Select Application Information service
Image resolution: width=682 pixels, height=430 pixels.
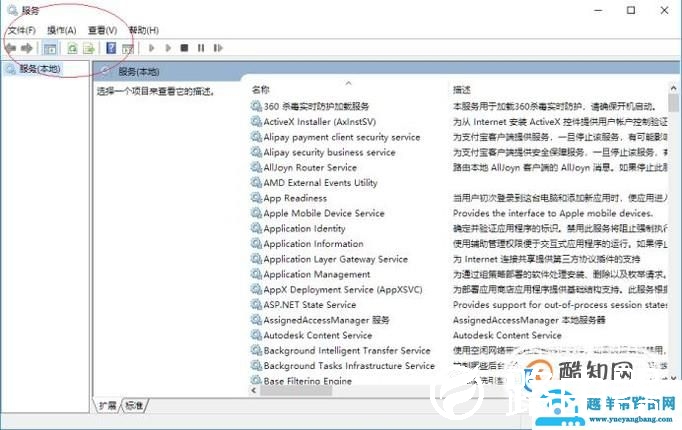pyautogui.click(x=313, y=243)
